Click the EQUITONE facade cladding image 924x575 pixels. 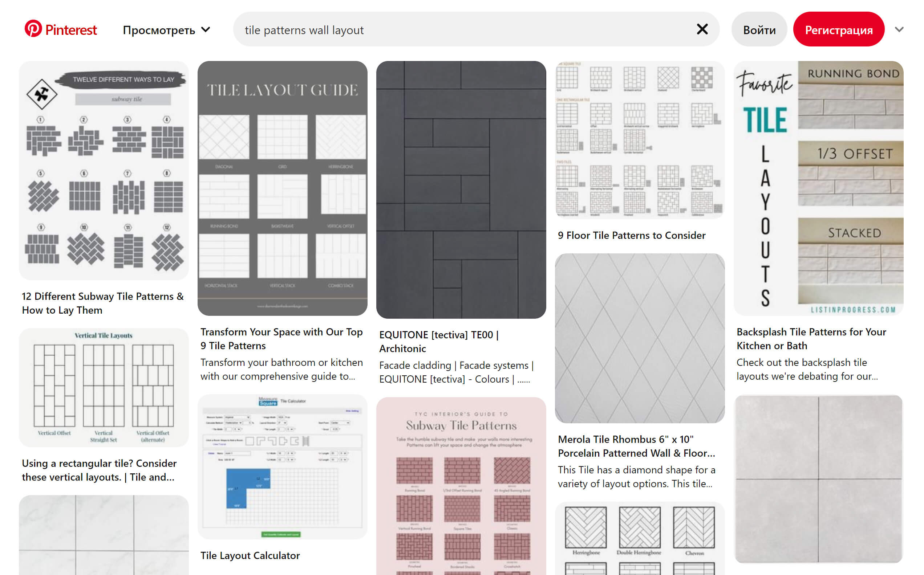click(461, 189)
